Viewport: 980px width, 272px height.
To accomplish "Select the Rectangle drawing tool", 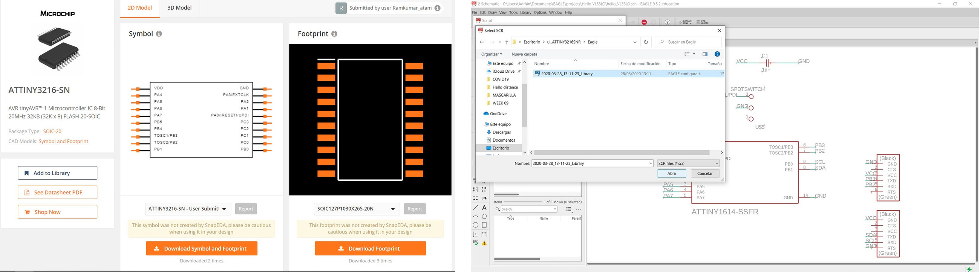I will pos(484,225).
